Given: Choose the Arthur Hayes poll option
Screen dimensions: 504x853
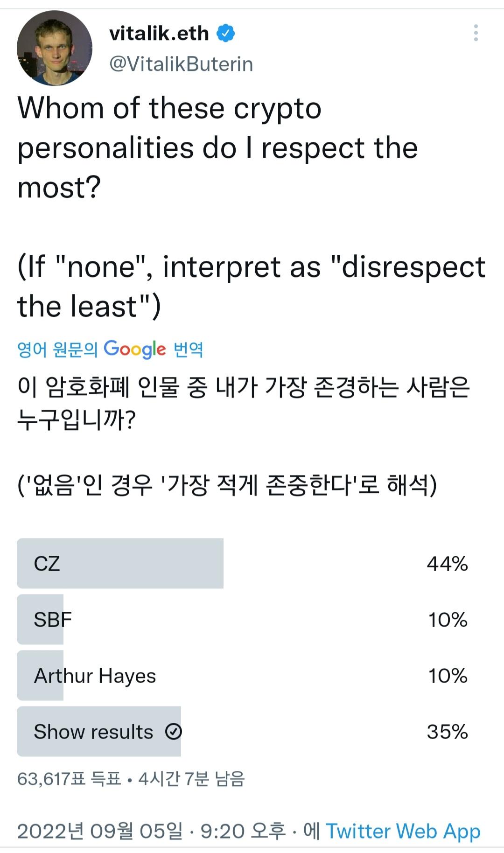Looking at the screenshot, I should pyautogui.click(x=252, y=675).
